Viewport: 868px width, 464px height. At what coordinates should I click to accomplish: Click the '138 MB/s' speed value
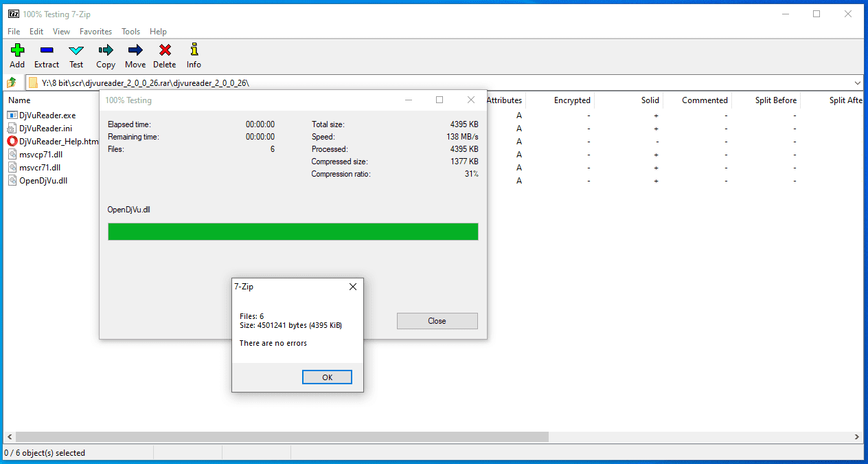[x=462, y=137]
